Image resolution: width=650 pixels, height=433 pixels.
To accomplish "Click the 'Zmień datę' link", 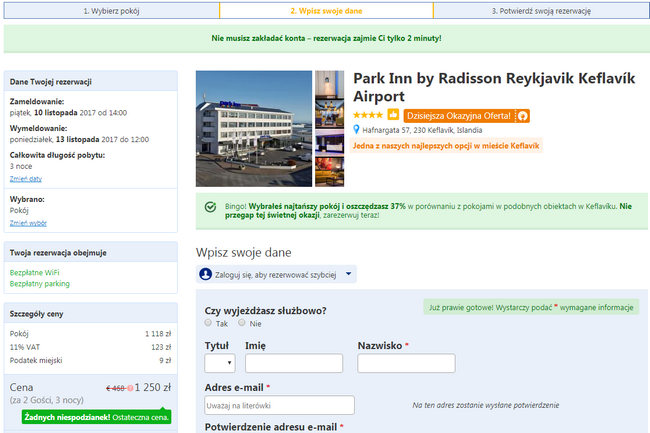I will 25,178.
